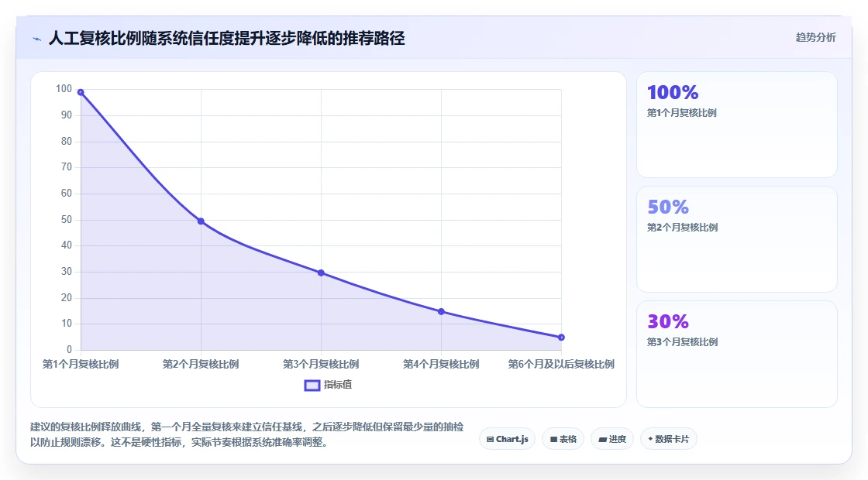Click the 第6个月及以后 data point at 5

point(561,338)
